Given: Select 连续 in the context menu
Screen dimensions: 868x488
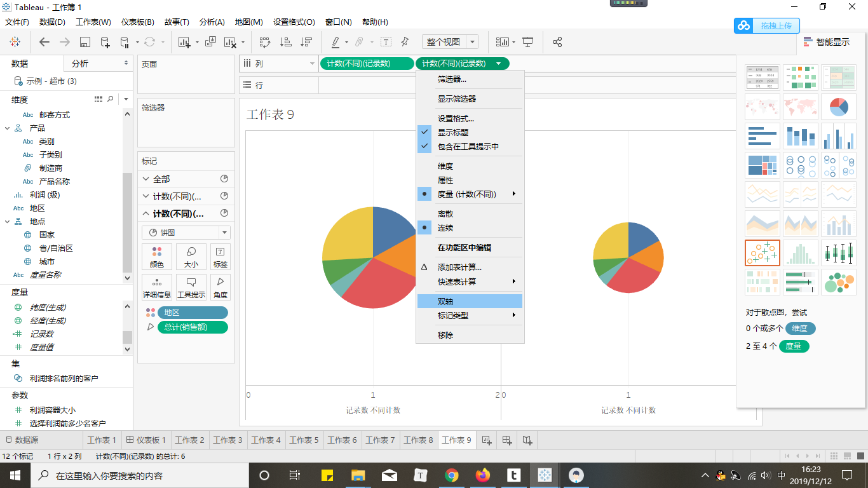Looking at the screenshot, I should (470, 227).
